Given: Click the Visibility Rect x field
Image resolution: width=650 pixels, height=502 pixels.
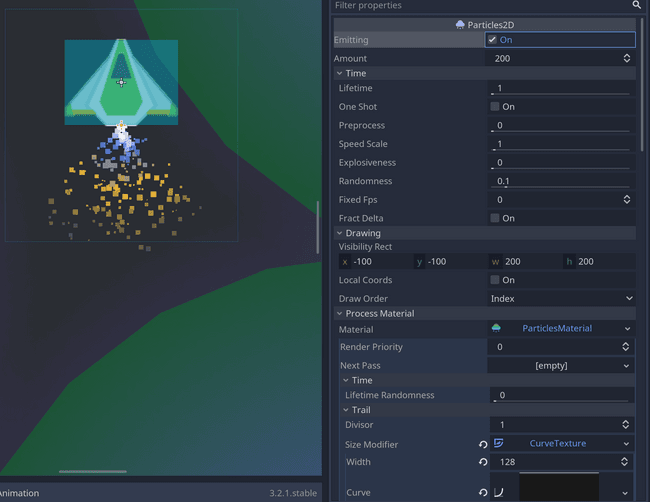Looking at the screenshot, I should pyautogui.click(x=376, y=262).
